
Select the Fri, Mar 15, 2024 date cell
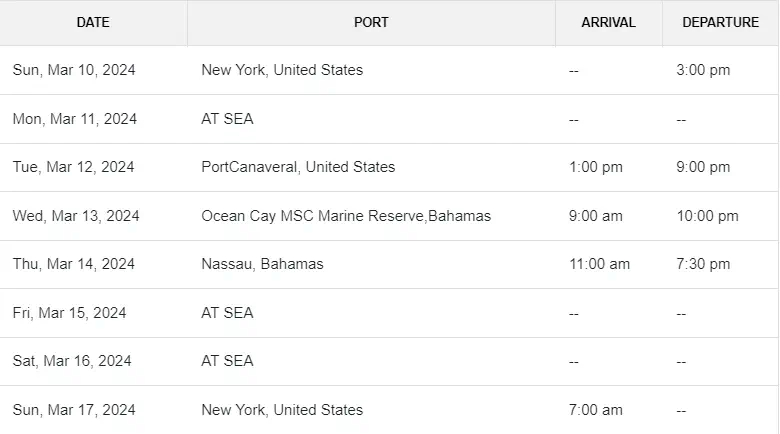point(70,313)
